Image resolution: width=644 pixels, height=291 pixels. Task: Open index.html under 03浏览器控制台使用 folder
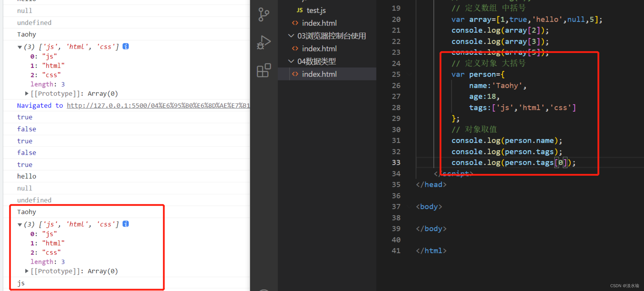[319, 49]
